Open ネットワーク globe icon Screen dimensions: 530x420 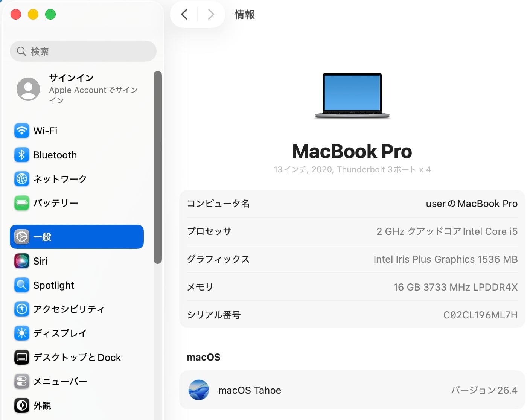[x=22, y=179]
